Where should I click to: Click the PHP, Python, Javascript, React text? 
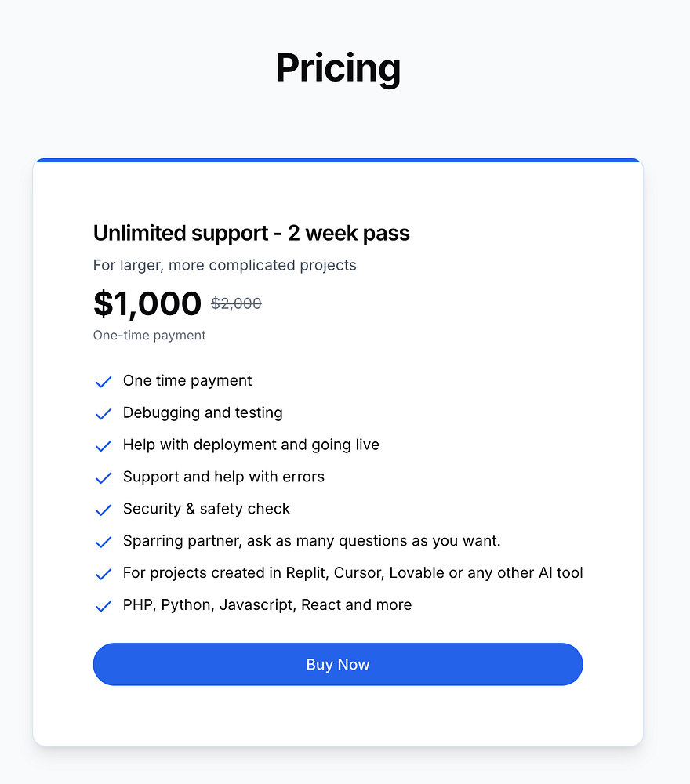[x=267, y=605]
